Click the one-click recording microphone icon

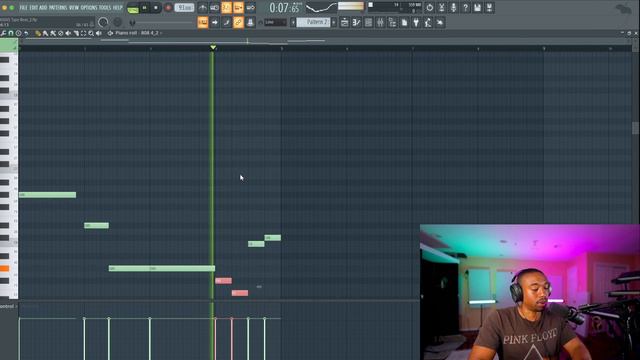pos(453,8)
